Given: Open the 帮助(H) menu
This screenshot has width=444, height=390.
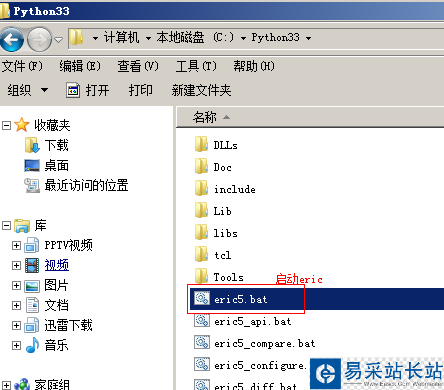Looking at the screenshot, I should click(x=254, y=66).
